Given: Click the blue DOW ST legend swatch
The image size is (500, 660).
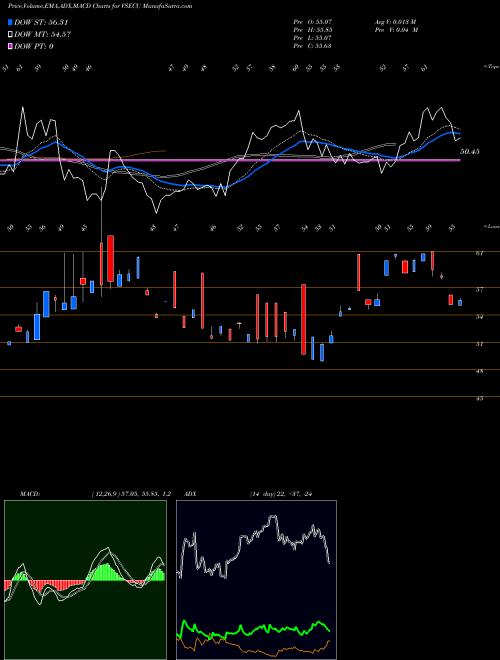Looking at the screenshot, I should [x=11, y=22].
